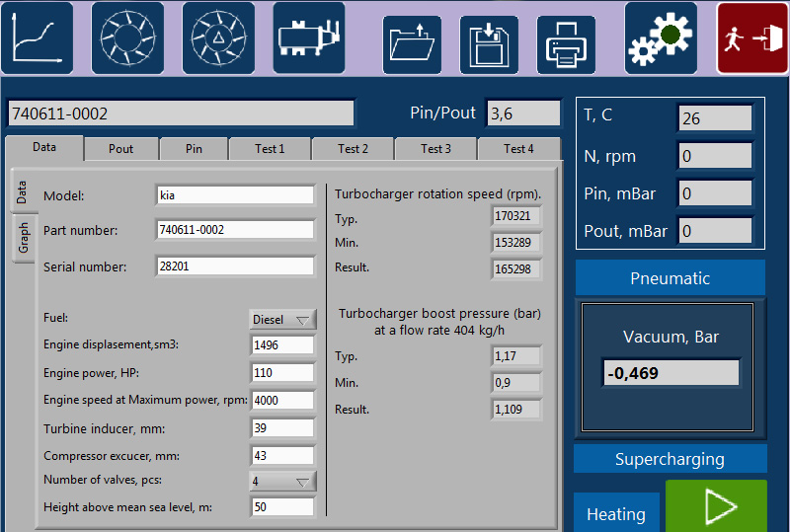Screen dimensions: 790x532
Task: Switch to the Test 1 tab
Action: tap(270, 149)
